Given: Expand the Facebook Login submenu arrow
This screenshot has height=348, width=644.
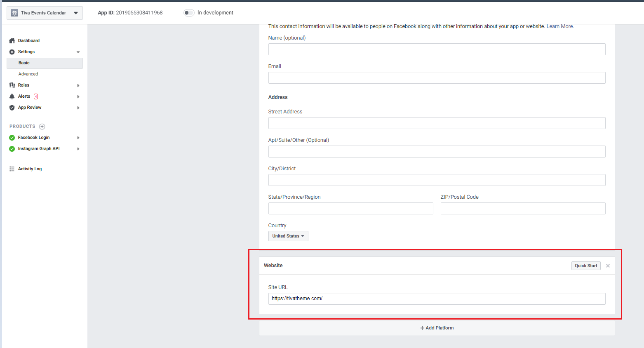Looking at the screenshot, I should click(x=78, y=138).
